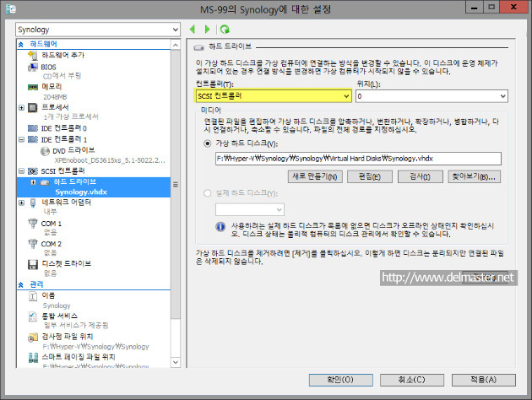Image resolution: width=532 pixels, height=400 pixels.
Task: Click the blue information icon
Action: 220,226
